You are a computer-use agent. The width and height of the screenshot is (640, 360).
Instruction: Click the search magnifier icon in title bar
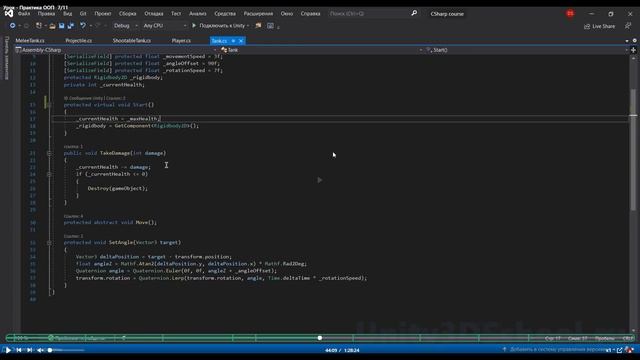coord(414,13)
